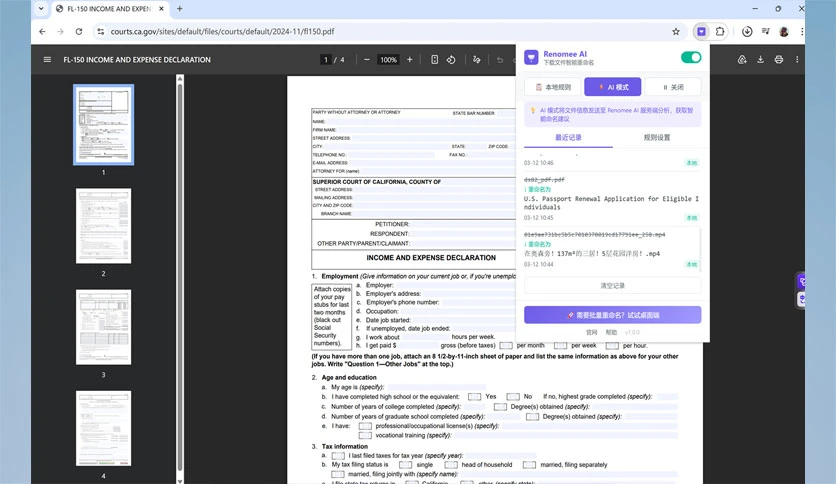Download the PDF file

click(x=760, y=60)
